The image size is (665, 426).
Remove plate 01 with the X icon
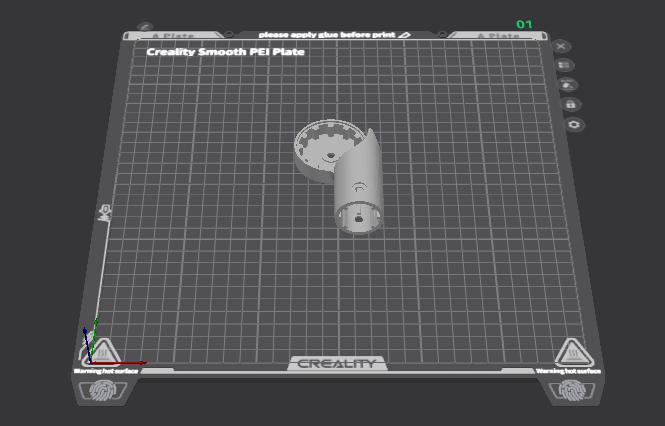click(x=561, y=46)
